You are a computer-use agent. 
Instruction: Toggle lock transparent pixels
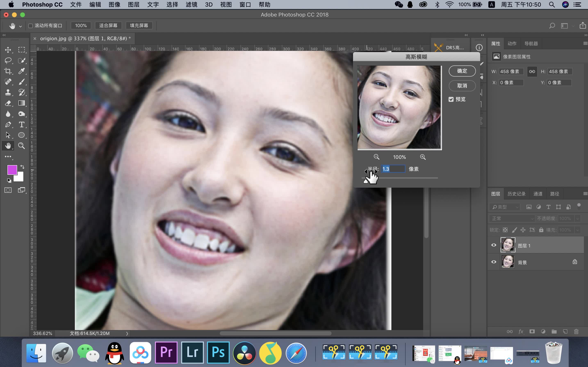click(505, 230)
